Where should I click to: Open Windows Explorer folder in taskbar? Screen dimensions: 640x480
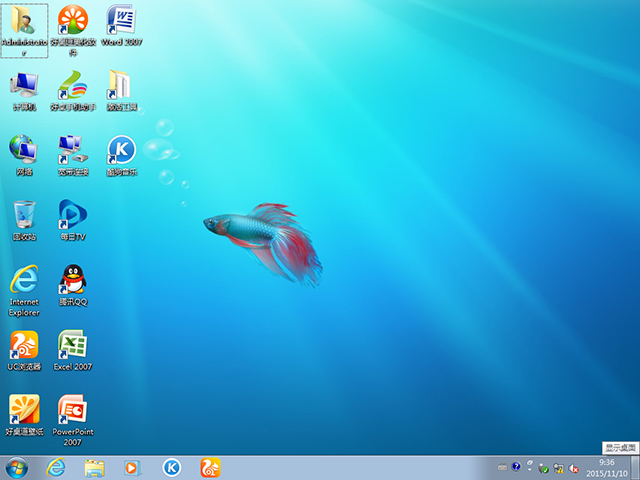tap(95, 467)
